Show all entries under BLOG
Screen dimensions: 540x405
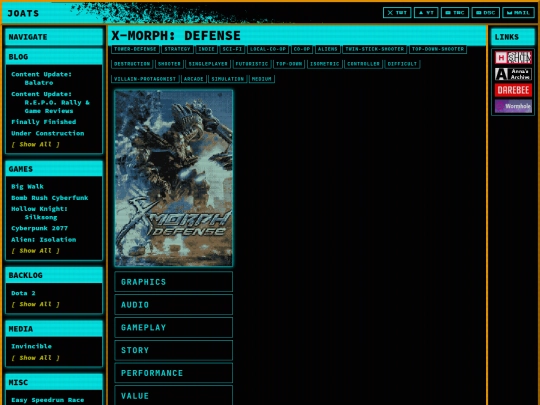pos(35,144)
